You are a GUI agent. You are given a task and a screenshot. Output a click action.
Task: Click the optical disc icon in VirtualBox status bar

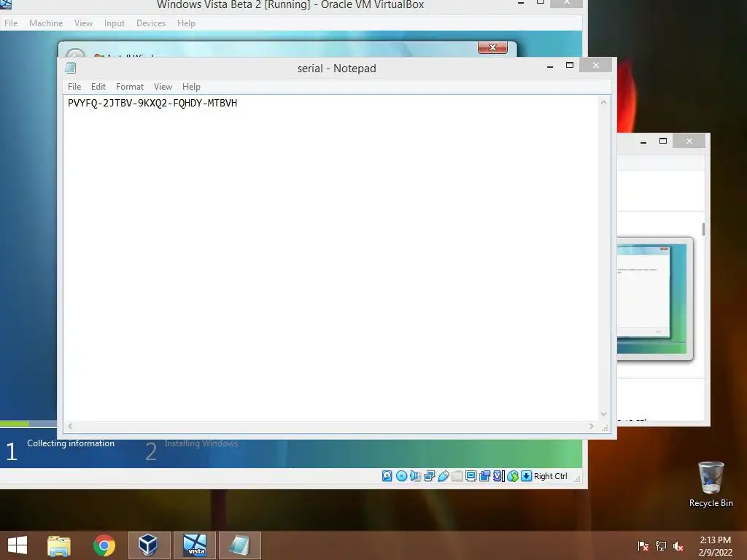click(x=401, y=475)
